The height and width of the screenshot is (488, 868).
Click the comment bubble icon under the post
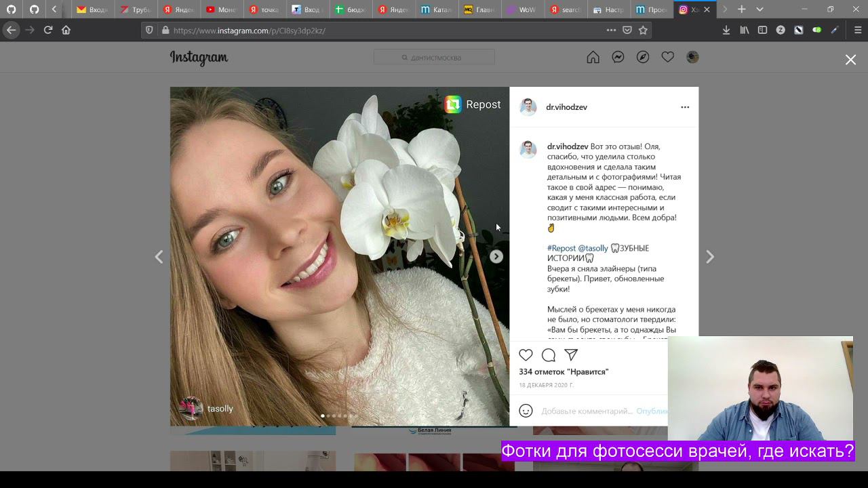549,355
